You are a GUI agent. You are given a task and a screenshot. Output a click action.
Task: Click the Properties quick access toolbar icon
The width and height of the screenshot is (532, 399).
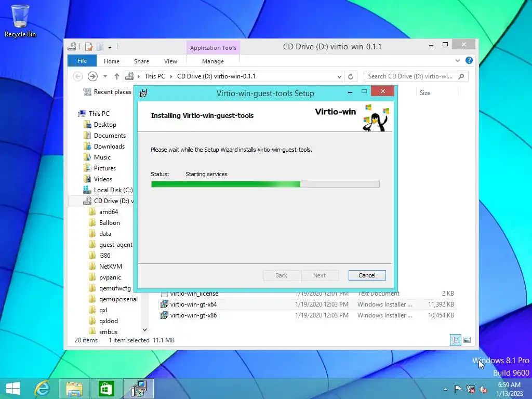tap(88, 47)
